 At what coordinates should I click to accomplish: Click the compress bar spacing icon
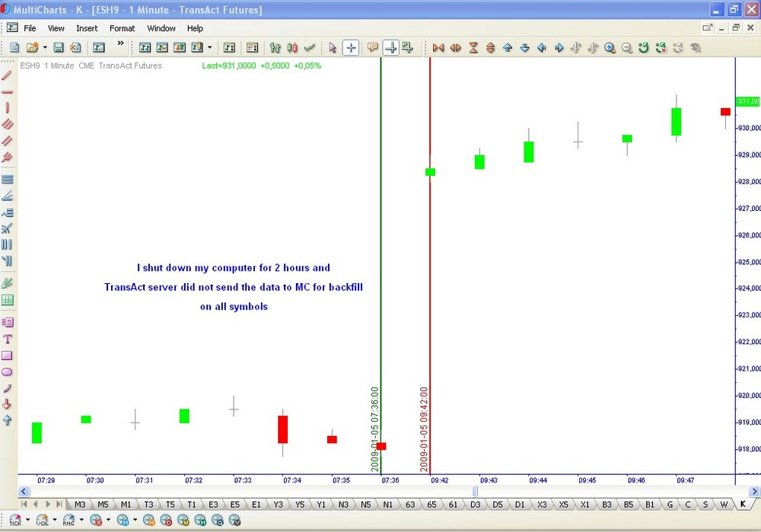[x=438, y=48]
